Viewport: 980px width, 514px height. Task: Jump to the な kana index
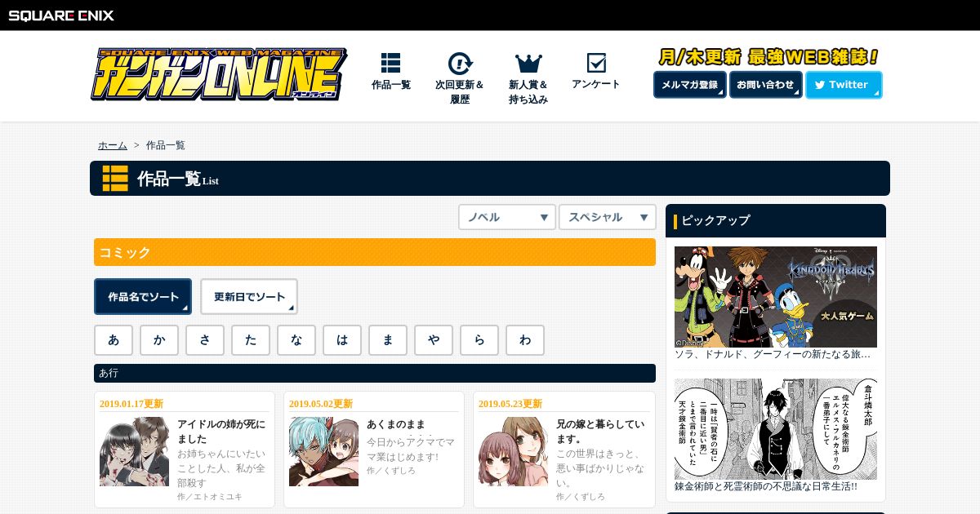click(296, 340)
